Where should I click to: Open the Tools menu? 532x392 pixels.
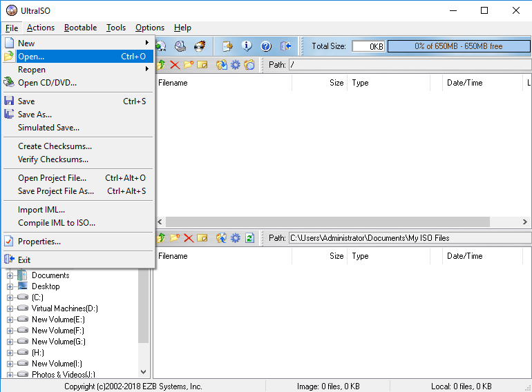[x=116, y=28]
